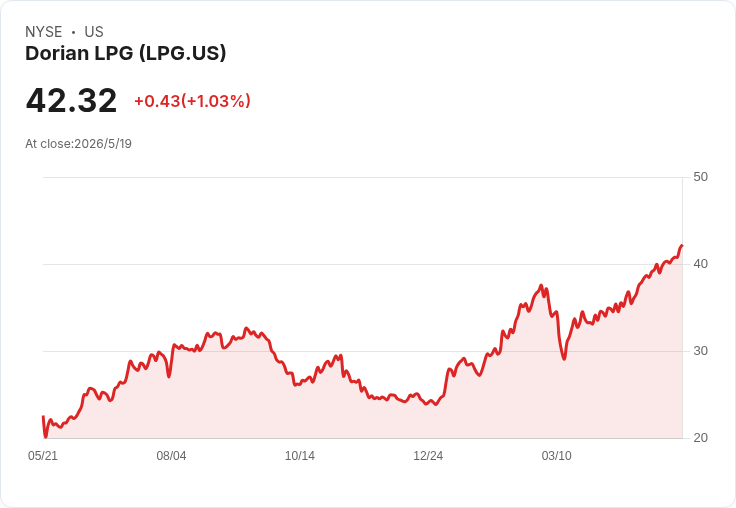736x508 pixels.
Task: Click the At close:2026/5/19 text
Action: pos(78,144)
